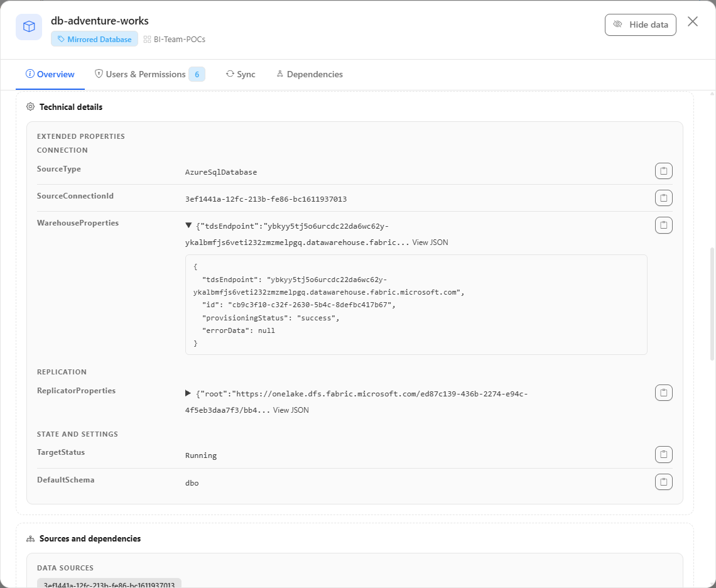
Task: Open the Overview tab
Action: [50, 74]
